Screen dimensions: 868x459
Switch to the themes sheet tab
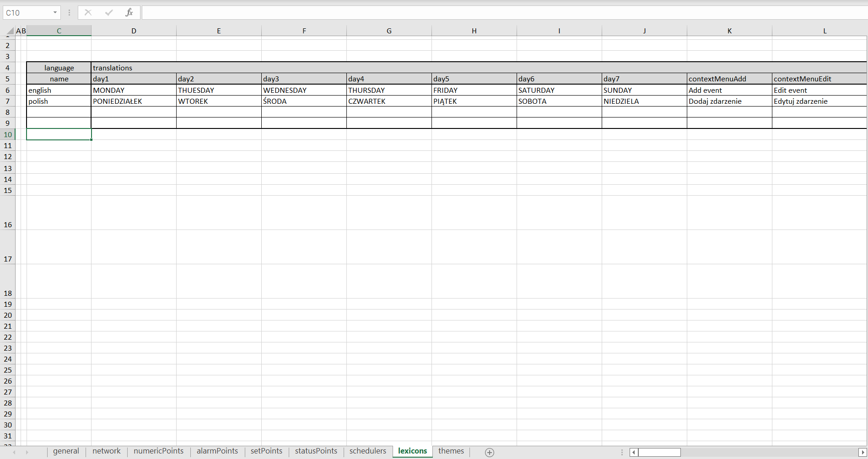point(451,451)
